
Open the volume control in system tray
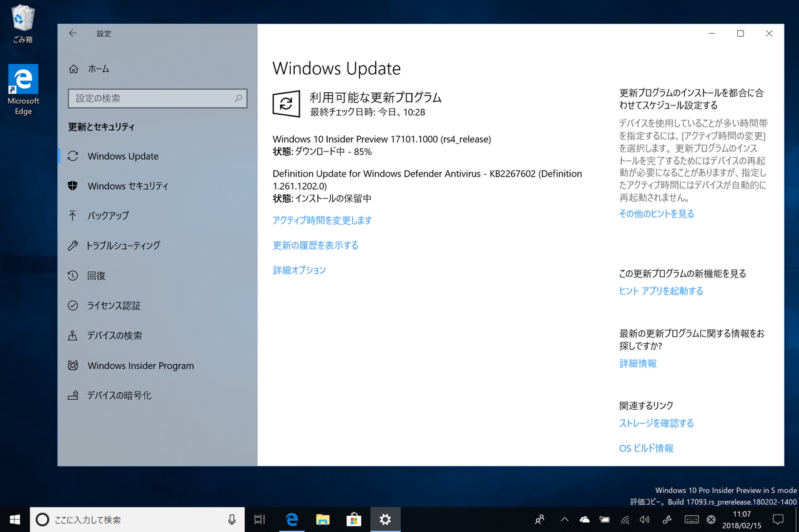645,519
